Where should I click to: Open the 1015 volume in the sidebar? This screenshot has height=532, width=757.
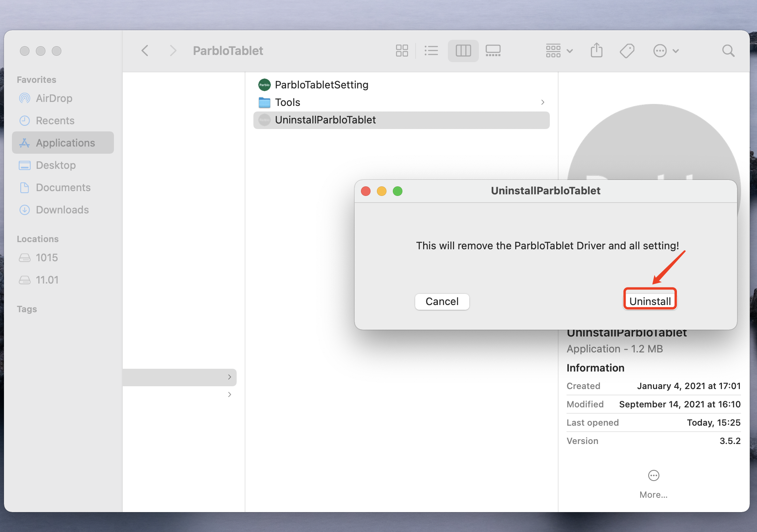[x=63, y=258]
